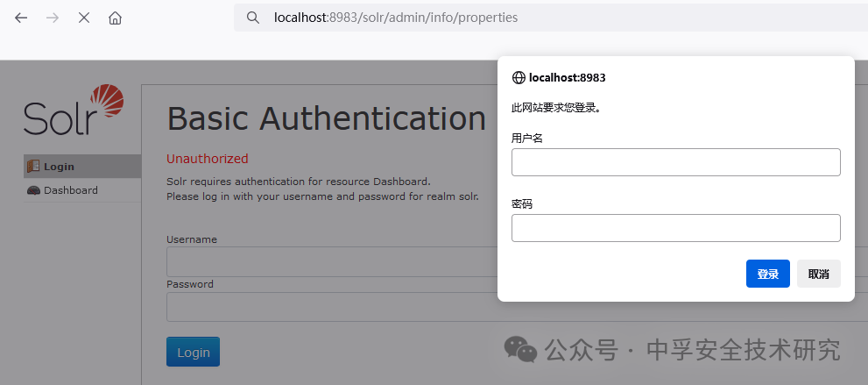Click text 'Solr requires authentication for resource Dashboard.'
This screenshot has width=868, height=385.
[x=299, y=182]
